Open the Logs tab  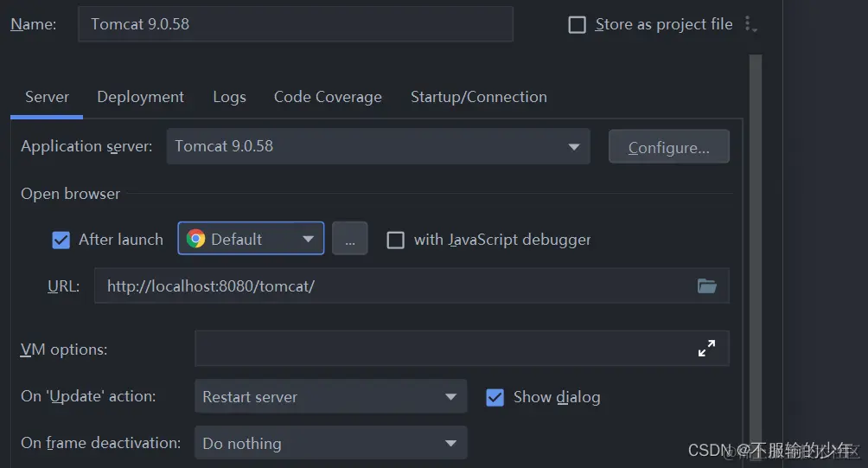(229, 97)
